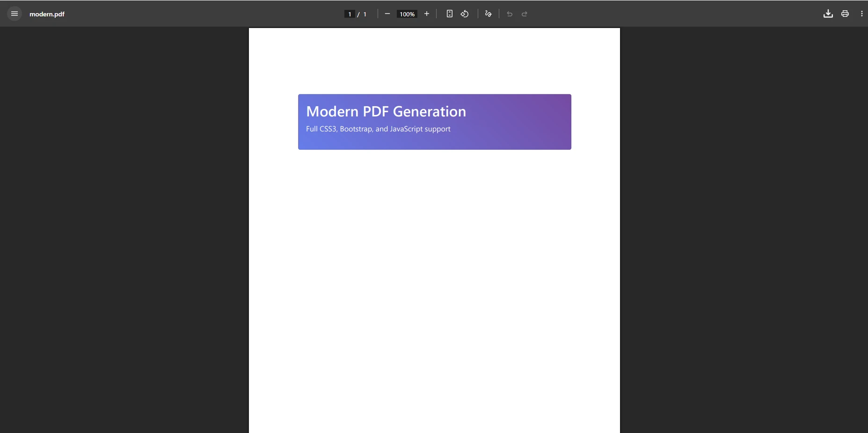The width and height of the screenshot is (868, 433).
Task: Toggle the document outline sidebar open
Action: [x=14, y=14]
